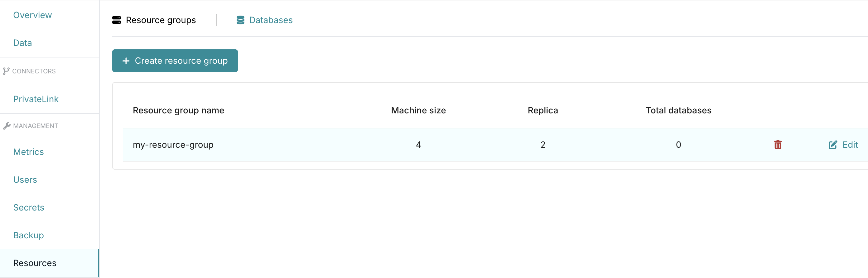Image resolution: width=868 pixels, height=278 pixels.
Task: Create a new resource group
Action: point(175,61)
